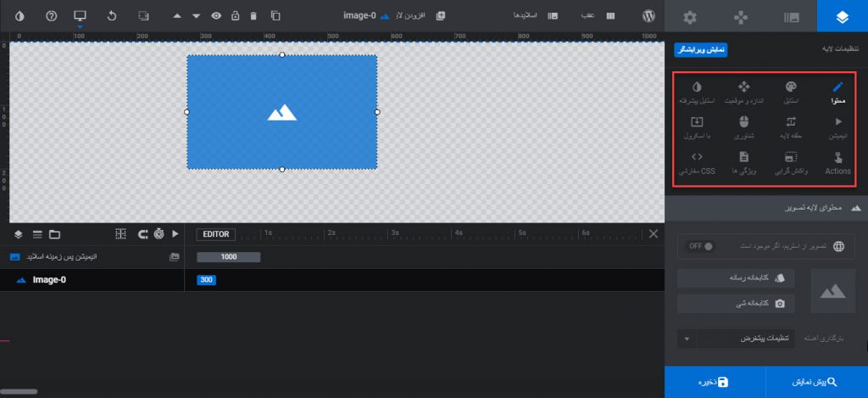Click folder icon on background animation row
This screenshot has width=868, height=398.
pos(175,257)
